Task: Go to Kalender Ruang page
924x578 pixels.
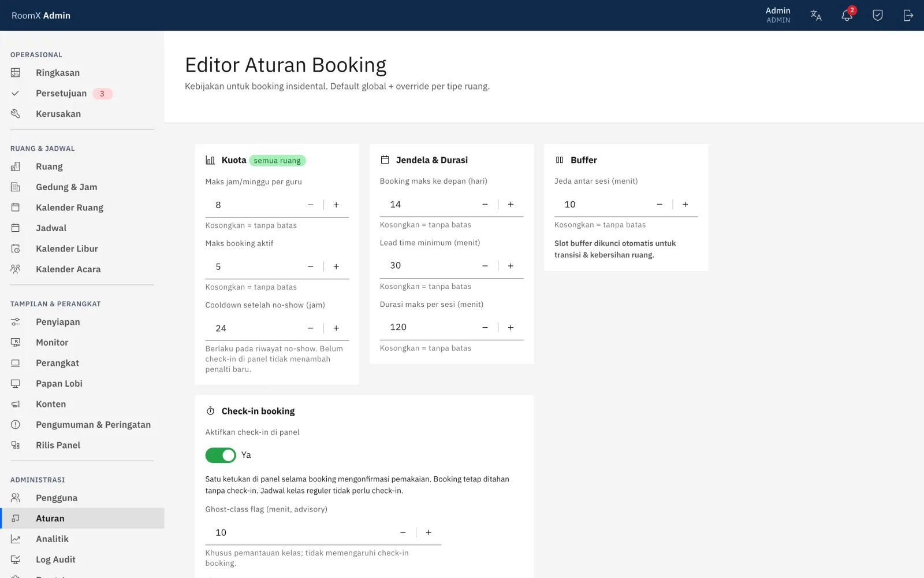Action: click(x=82, y=208)
